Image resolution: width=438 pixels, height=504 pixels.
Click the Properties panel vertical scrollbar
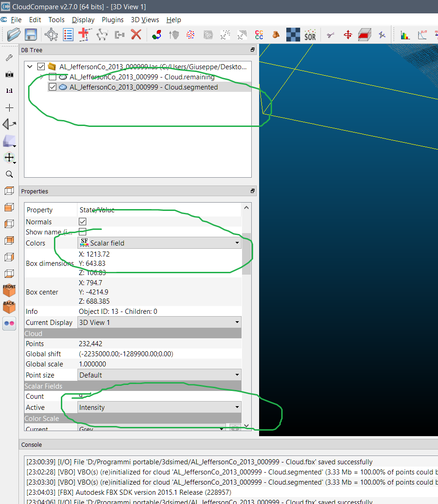pyautogui.click(x=247, y=254)
